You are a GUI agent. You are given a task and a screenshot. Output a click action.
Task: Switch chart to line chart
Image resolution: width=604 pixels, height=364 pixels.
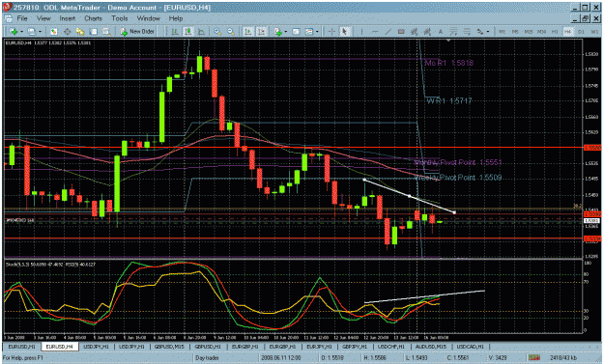click(201, 32)
